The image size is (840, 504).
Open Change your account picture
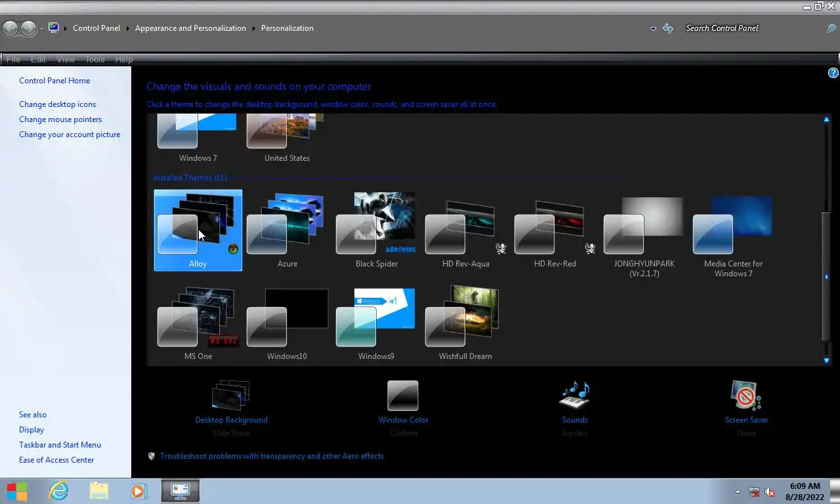(70, 135)
